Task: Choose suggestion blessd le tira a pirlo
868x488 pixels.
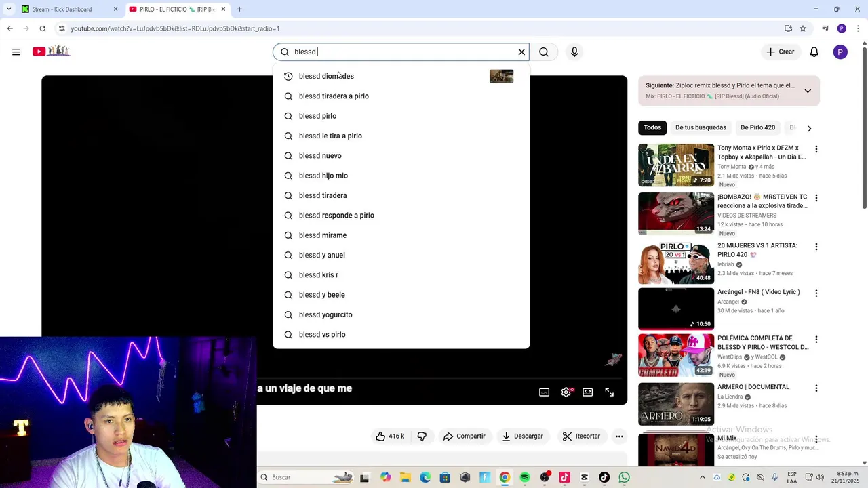Action: pos(401,136)
